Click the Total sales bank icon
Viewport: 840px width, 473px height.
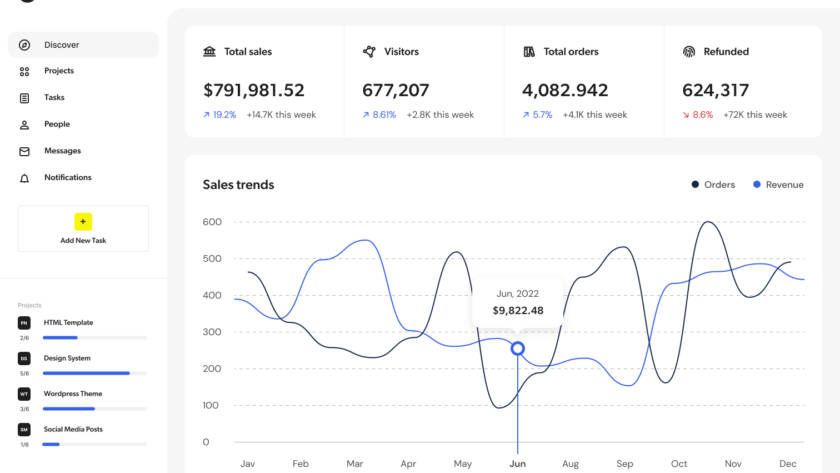click(209, 52)
